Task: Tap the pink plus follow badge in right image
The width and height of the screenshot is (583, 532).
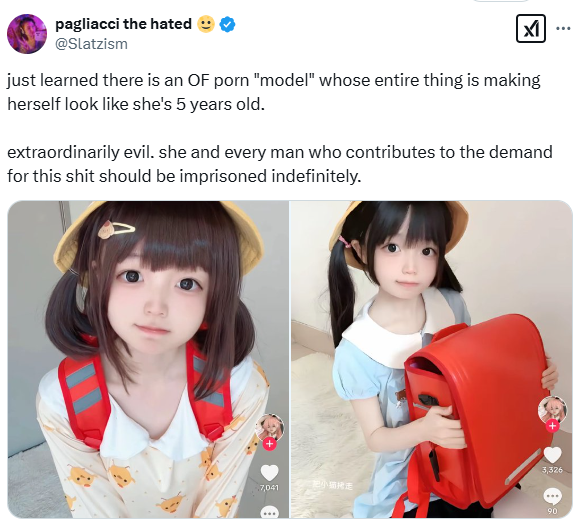Action: click(x=553, y=426)
